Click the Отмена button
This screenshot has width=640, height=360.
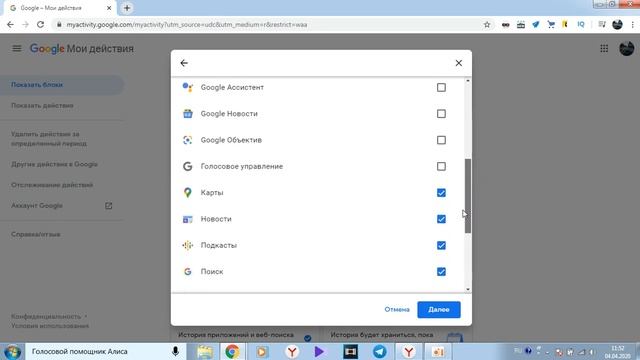397,309
